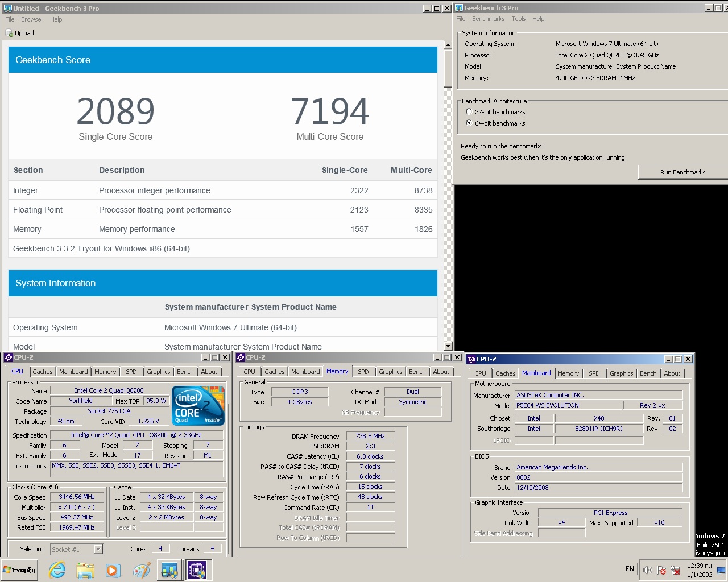The width and height of the screenshot is (728, 582).
Task: Open About tab in CPU-Z Motherboard window
Action: point(672,373)
